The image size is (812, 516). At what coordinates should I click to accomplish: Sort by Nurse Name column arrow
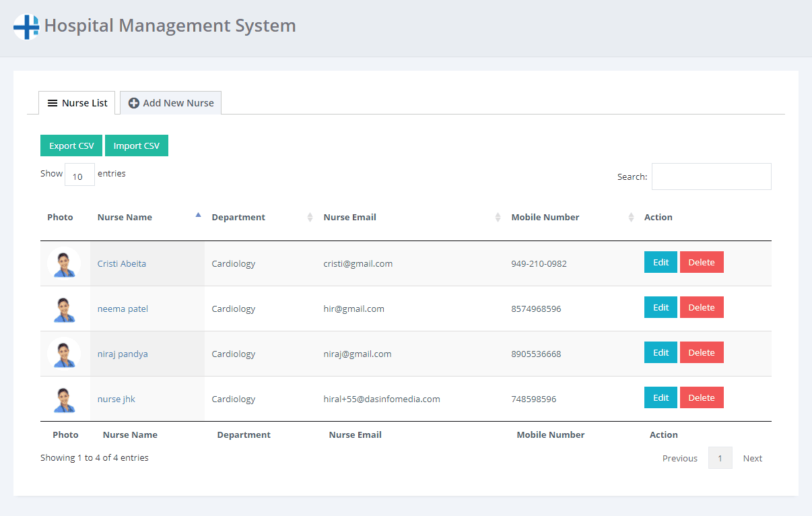click(x=198, y=216)
